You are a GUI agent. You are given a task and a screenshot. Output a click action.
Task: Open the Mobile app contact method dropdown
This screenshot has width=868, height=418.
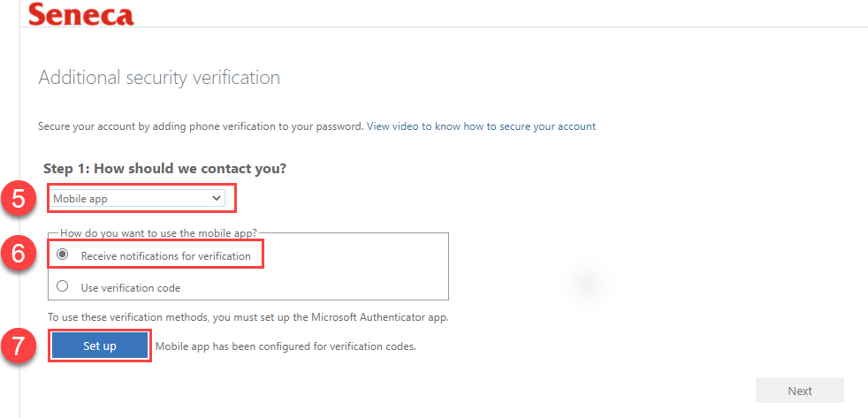pyautogui.click(x=137, y=199)
